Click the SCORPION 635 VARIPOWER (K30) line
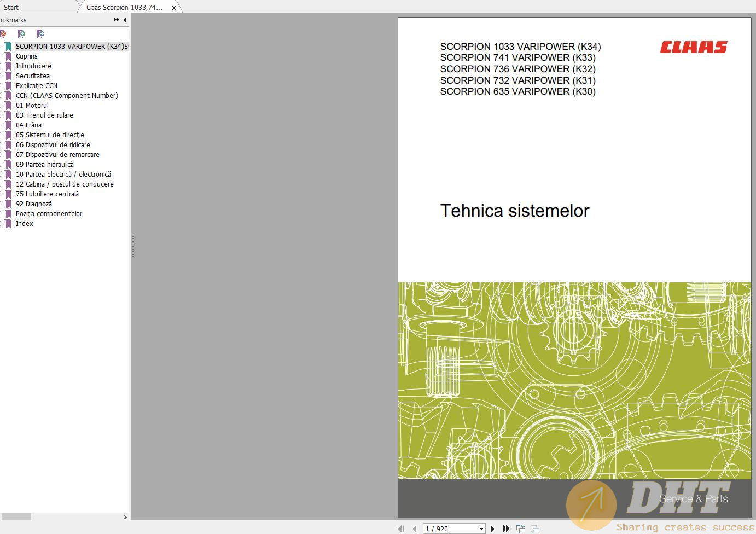This screenshot has width=756, height=534. coord(517,91)
